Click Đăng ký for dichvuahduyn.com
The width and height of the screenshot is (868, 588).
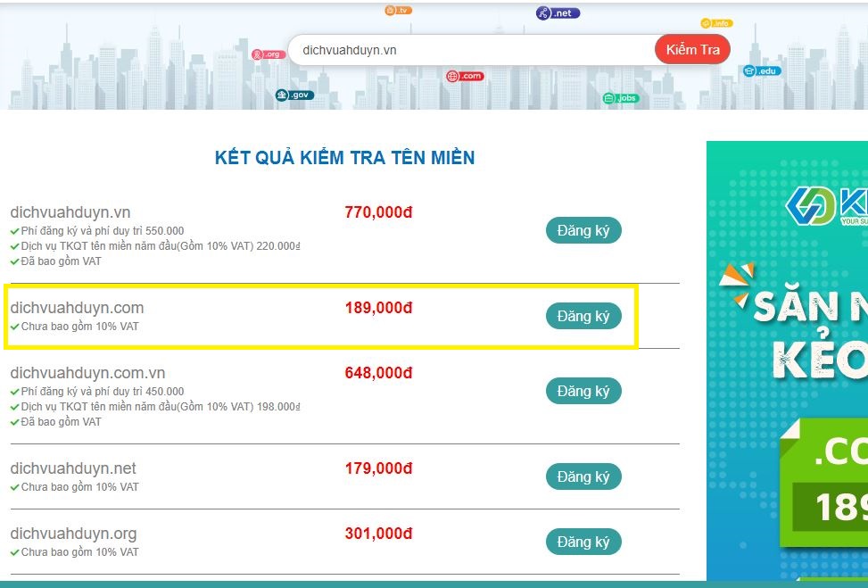pos(583,316)
